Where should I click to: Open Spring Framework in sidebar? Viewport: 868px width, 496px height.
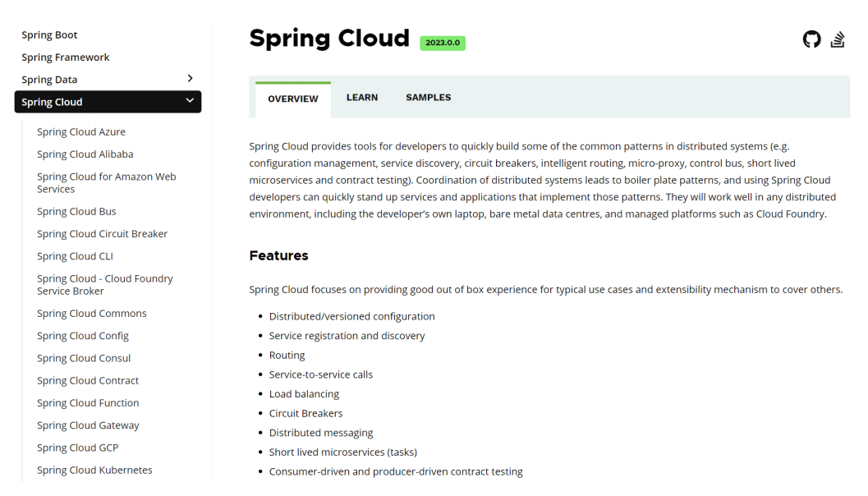coord(66,57)
